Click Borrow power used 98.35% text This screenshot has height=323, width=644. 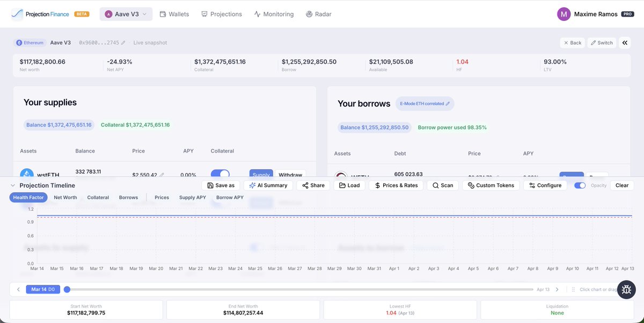tap(452, 127)
